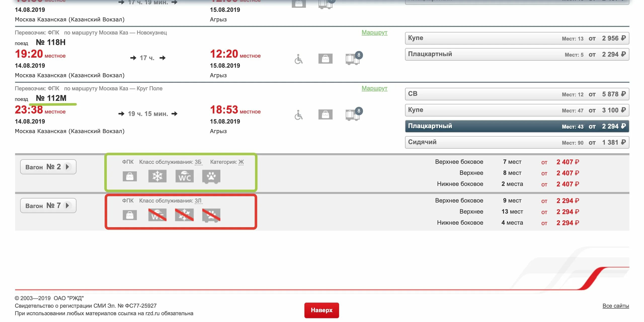Expand Вагон № 2 details
The height and width of the screenshot is (322, 644).
48,167
